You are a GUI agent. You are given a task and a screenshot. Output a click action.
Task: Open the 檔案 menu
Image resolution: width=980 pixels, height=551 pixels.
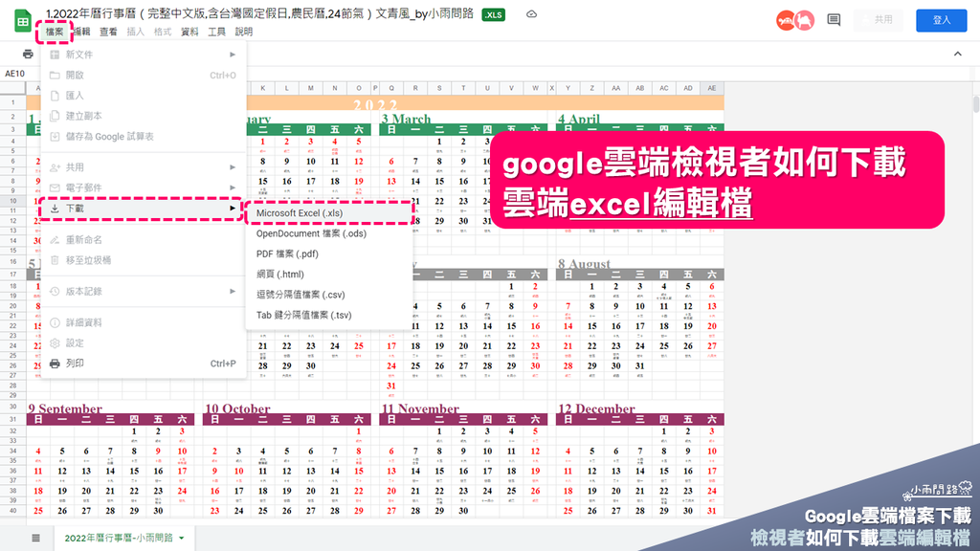[55, 32]
